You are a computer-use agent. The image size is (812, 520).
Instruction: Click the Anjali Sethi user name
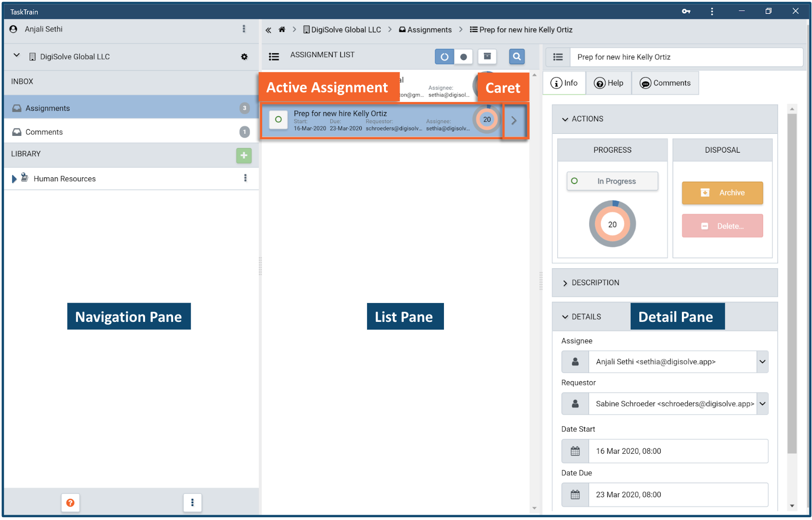(x=44, y=29)
